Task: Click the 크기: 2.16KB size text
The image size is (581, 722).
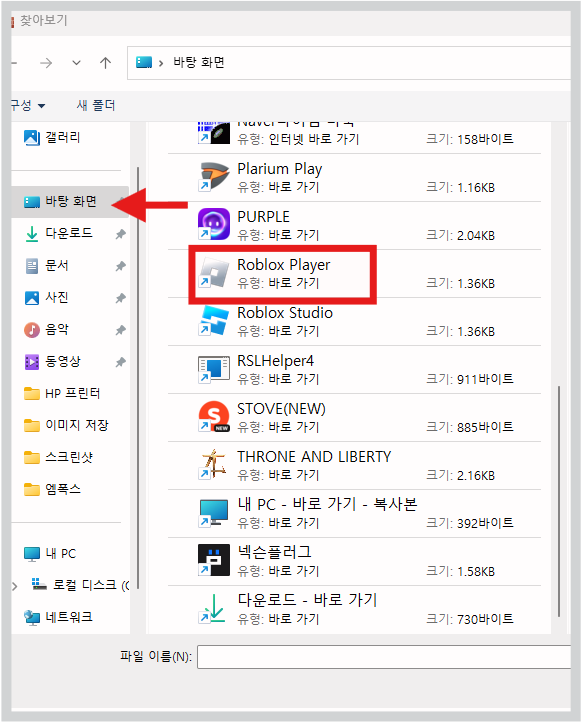Action: coord(460,475)
